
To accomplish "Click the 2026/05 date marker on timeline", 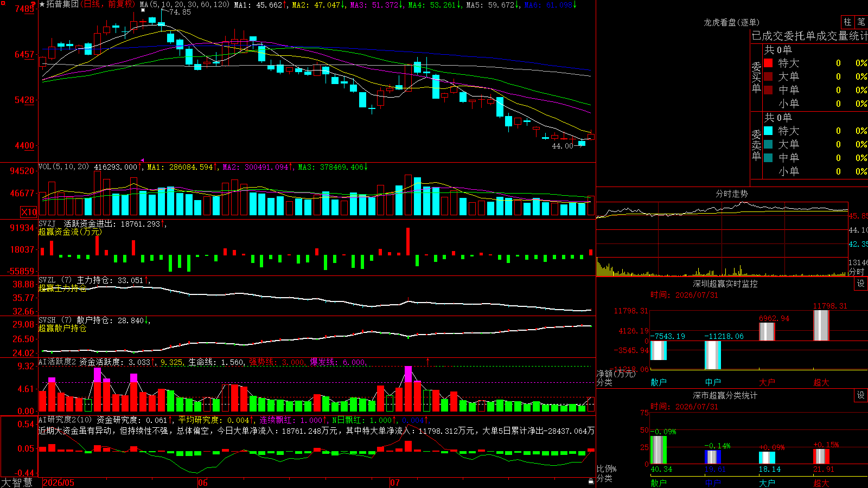I will 59,483.
